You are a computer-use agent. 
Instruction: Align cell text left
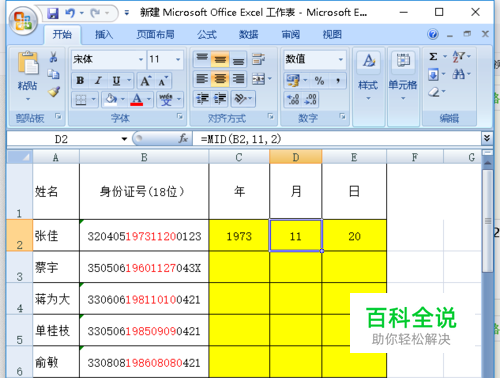202,79
